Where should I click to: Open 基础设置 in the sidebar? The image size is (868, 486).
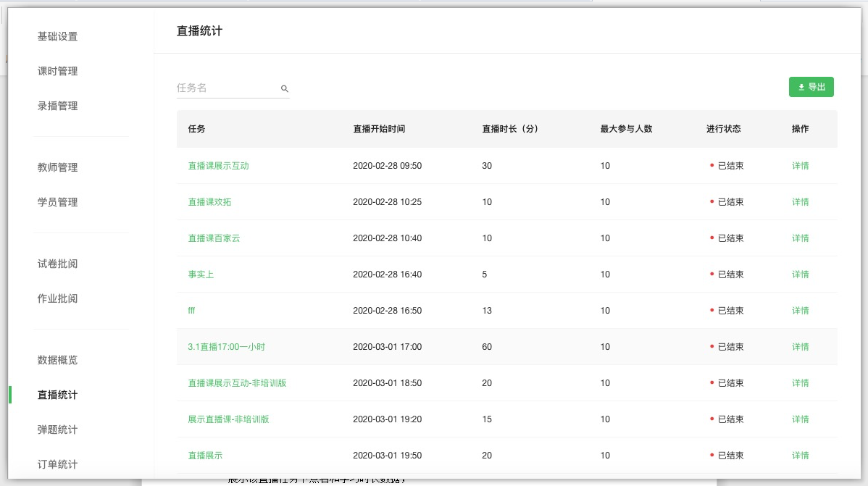pyautogui.click(x=57, y=36)
